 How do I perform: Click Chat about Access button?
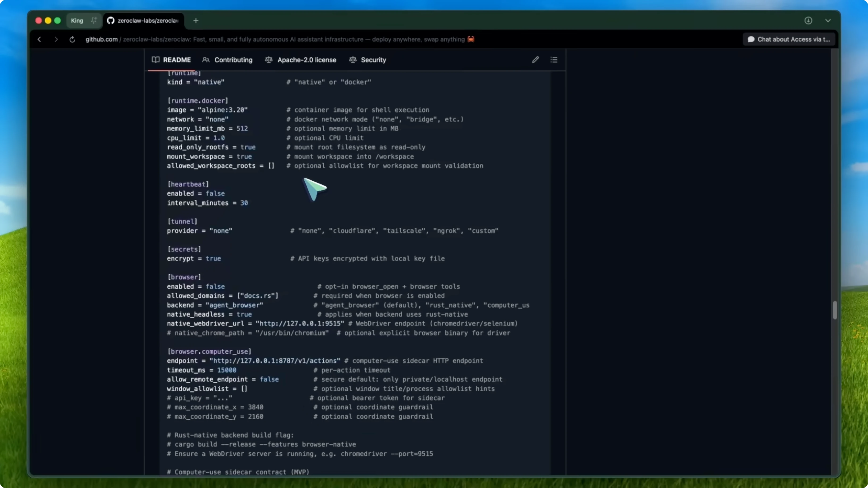pyautogui.click(x=789, y=39)
